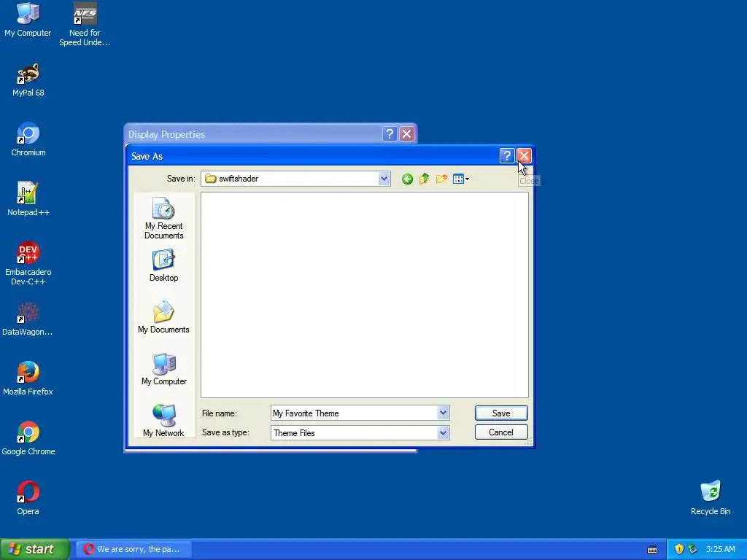The height and width of the screenshot is (560, 747).
Task: Click the network connection tray icon
Action: coord(693,549)
